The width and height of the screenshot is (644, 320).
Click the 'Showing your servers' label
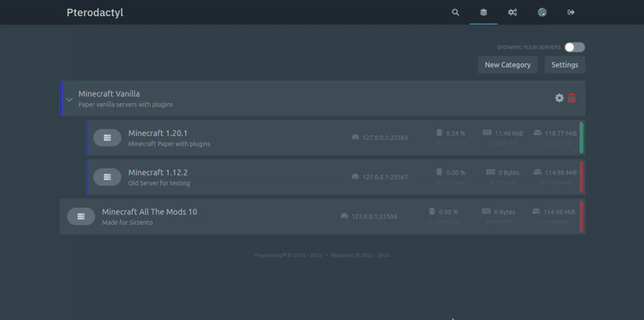pyautogui.click(x=529, y=47)
